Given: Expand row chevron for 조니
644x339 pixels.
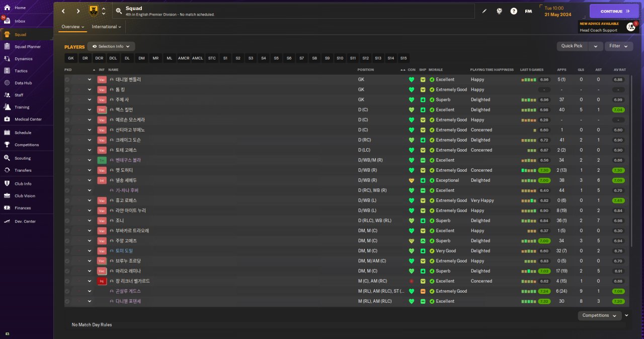Looking at the screenshot, I should [x=90, y=221].
